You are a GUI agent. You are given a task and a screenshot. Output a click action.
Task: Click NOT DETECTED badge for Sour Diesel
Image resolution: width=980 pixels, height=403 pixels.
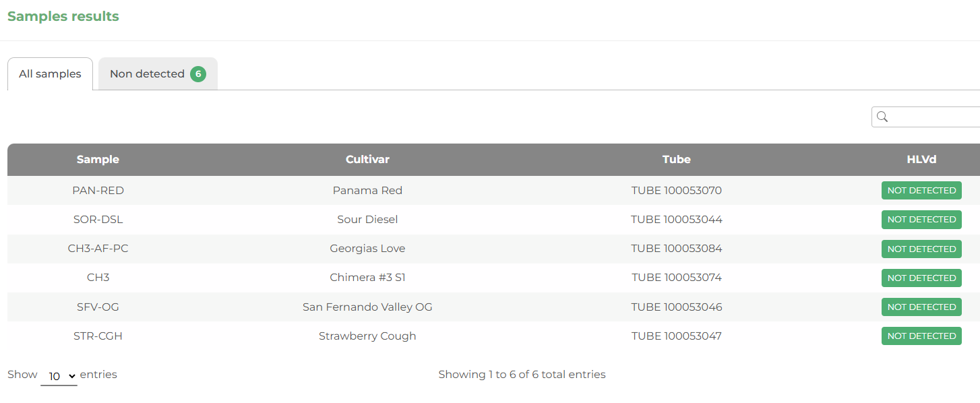click(921, 220)
